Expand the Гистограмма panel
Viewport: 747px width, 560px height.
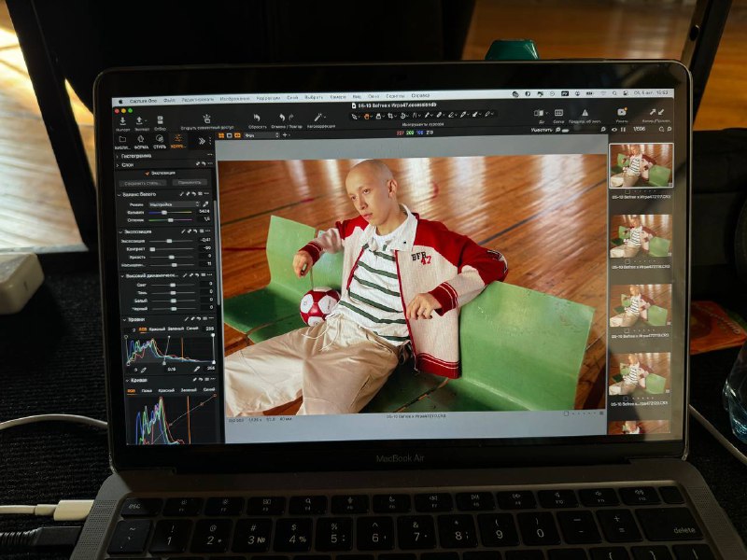coord(118,156)
